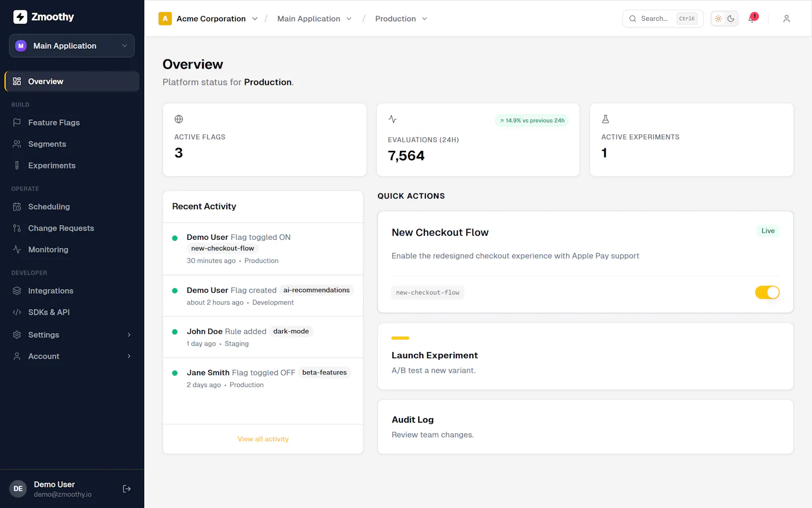Image resolution: width=812 pixels, height=508 pixels.
Task: Click the Overview grid icon in sidebar
Action: tap(17, 81)
